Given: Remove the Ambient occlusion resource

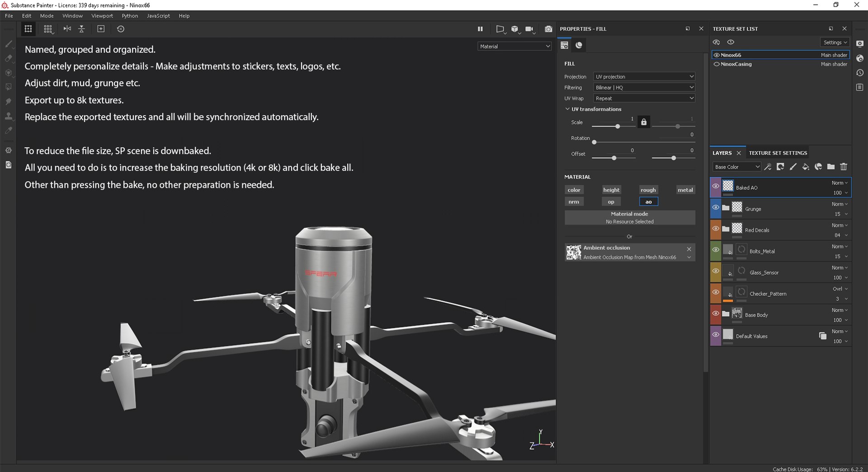Looking at the screenshot, I should click(x=689, y=249).
